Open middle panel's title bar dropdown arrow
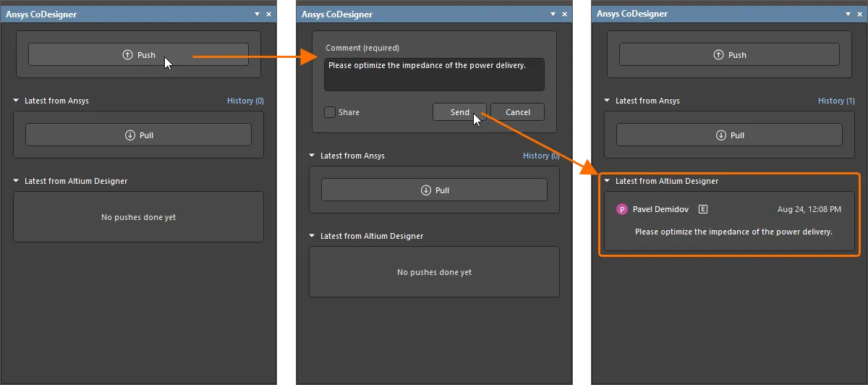The height and width of the screenshot is (385, 868). 553,14
